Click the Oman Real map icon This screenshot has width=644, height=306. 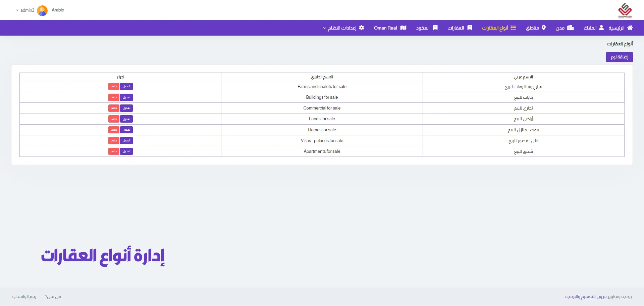[403, 28]
